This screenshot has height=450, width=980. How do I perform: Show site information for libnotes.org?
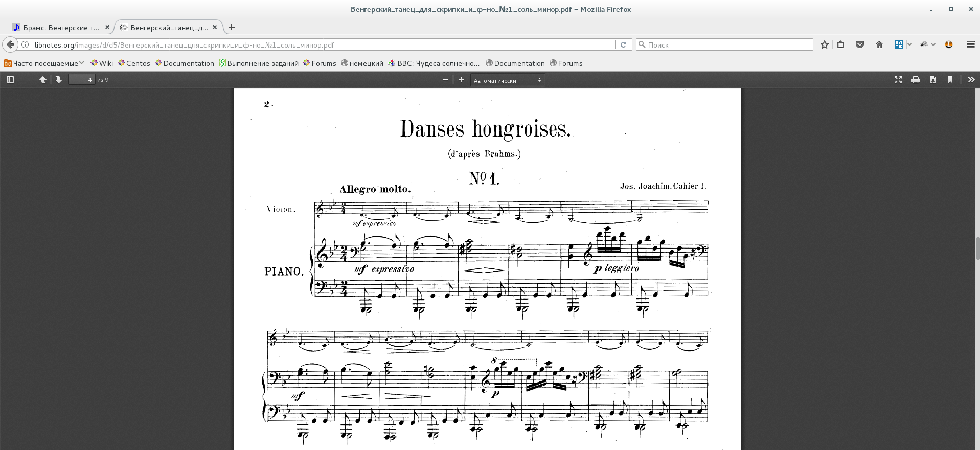tap(25, 44)
